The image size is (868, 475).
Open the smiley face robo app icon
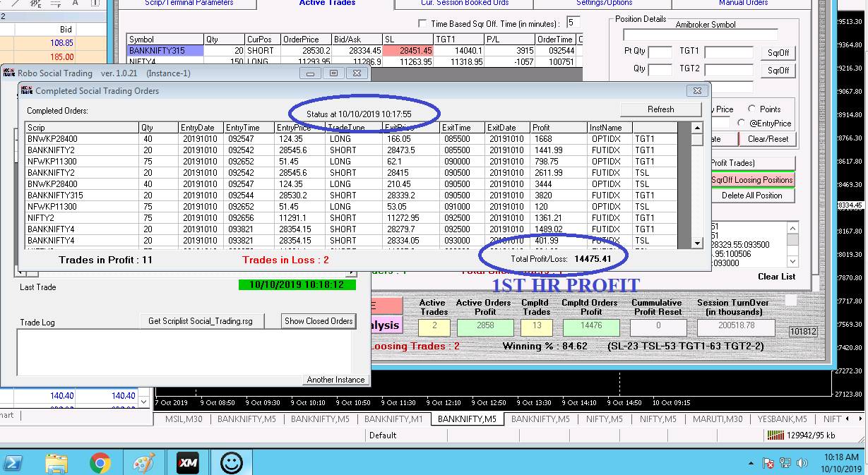(232, 463)
